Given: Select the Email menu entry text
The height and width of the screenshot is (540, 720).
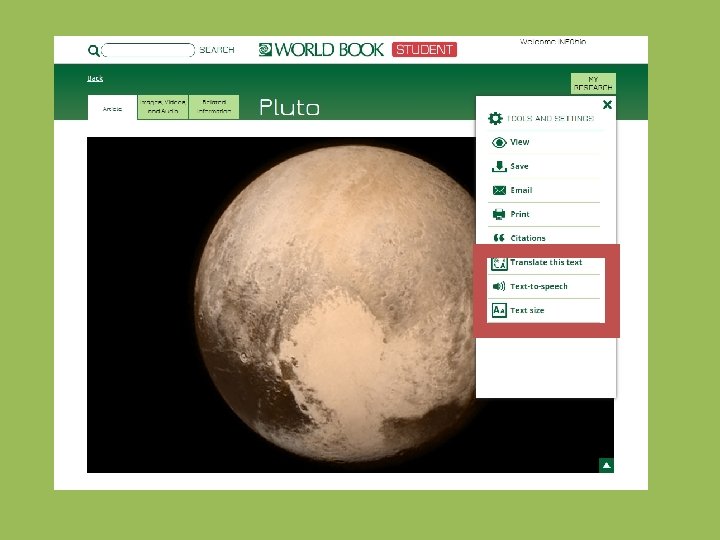Looking at the screenshot, I should [521, 190].
